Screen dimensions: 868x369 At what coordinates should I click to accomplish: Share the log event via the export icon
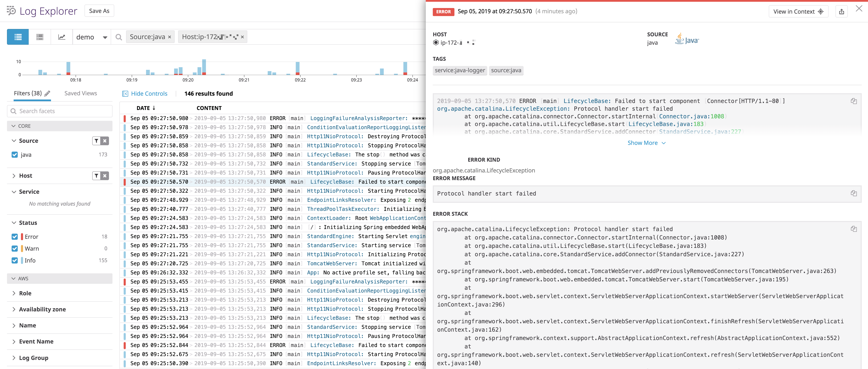(842, 11)
